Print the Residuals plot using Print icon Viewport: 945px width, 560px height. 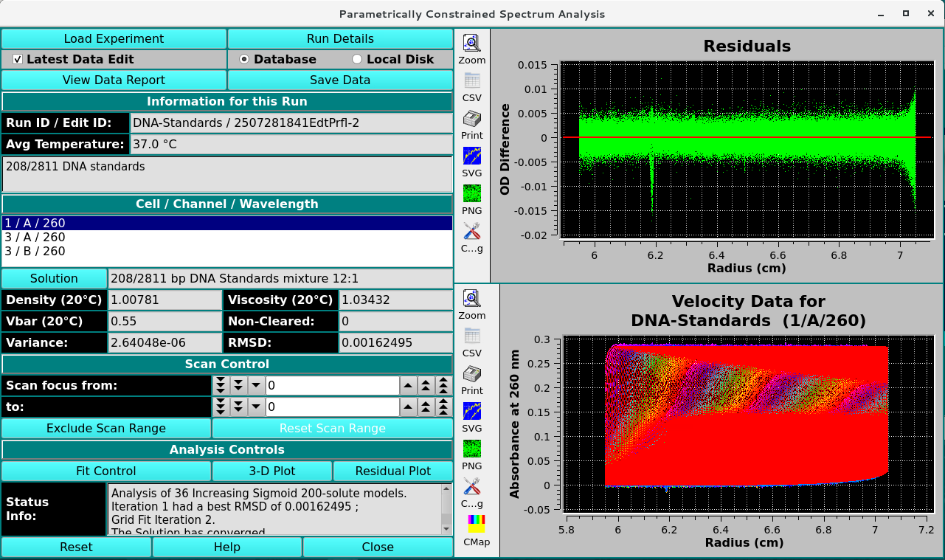point(472,120)
